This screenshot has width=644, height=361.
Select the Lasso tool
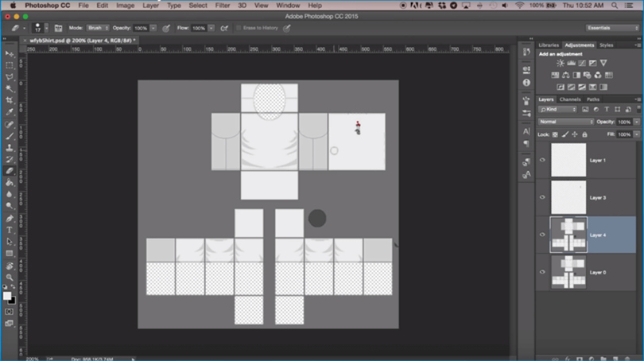pos(9,77)
